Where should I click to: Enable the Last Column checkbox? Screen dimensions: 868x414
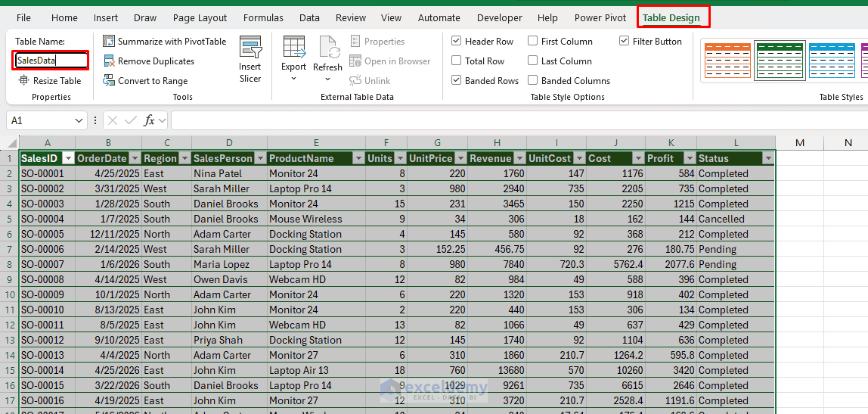[x=532, y=61]
